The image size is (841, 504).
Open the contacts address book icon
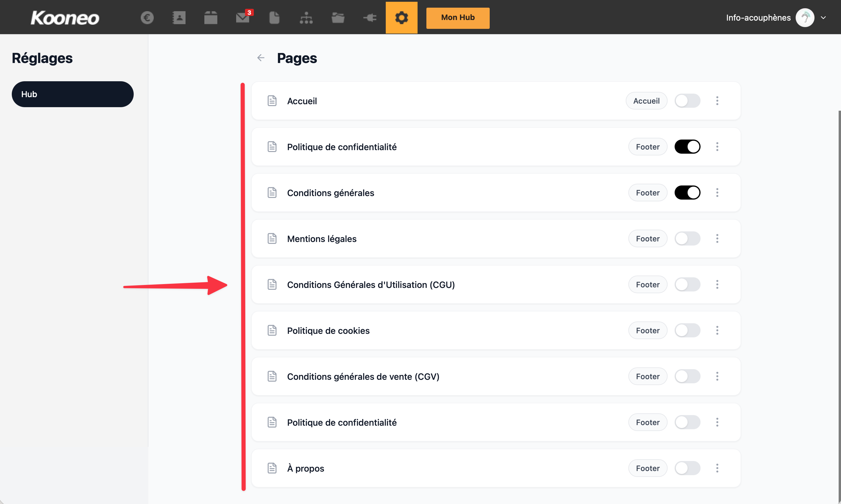coord(179,18)
